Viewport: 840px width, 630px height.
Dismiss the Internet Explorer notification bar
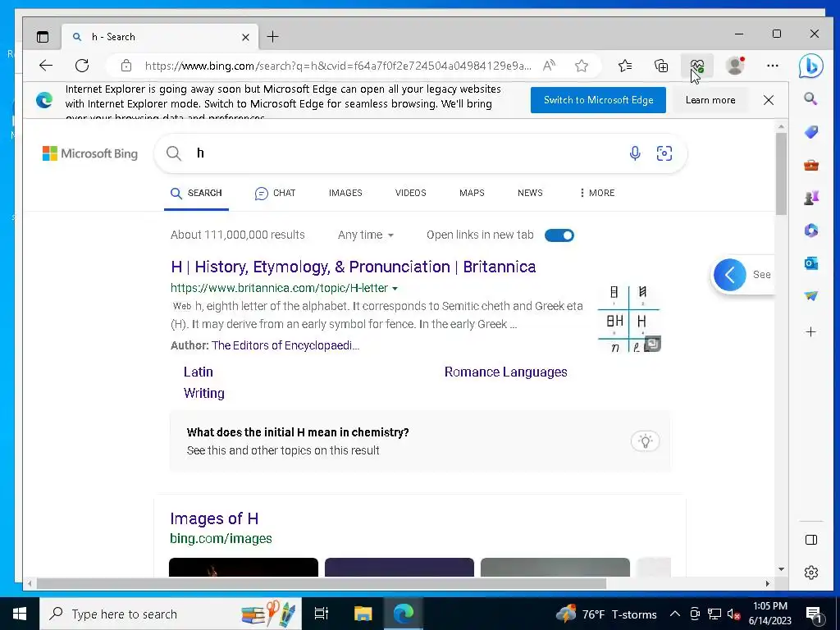pos(768,100)
